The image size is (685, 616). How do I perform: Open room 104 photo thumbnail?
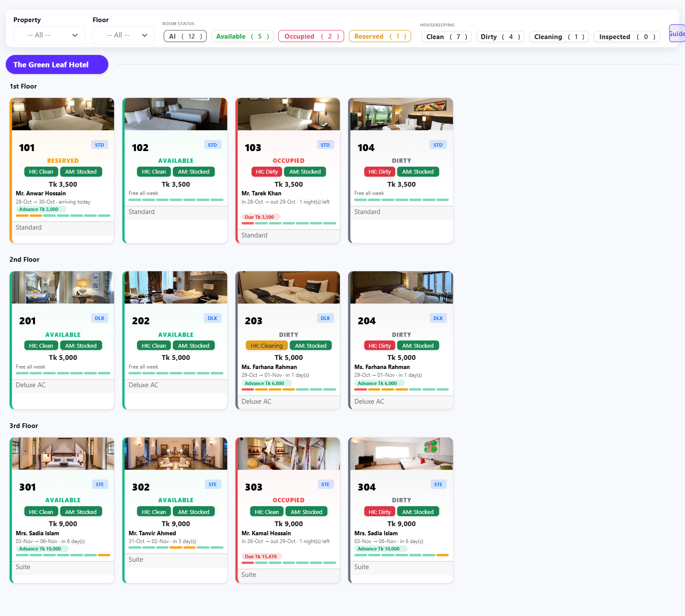[402, 114]
